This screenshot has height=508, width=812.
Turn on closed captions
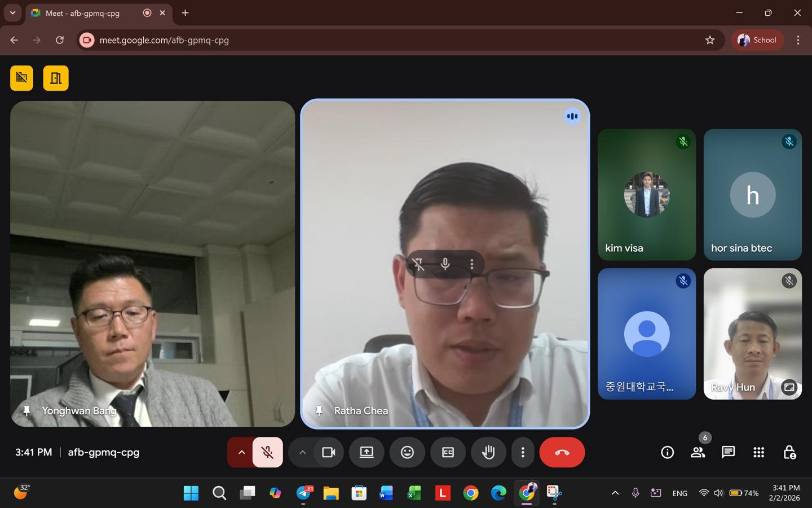coord(448,452)
